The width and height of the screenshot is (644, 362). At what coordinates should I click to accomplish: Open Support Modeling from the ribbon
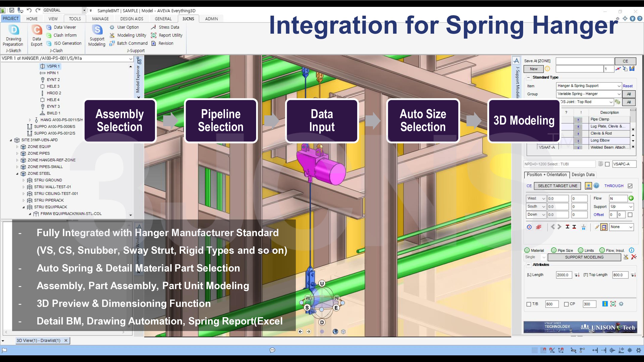(97, 36)
